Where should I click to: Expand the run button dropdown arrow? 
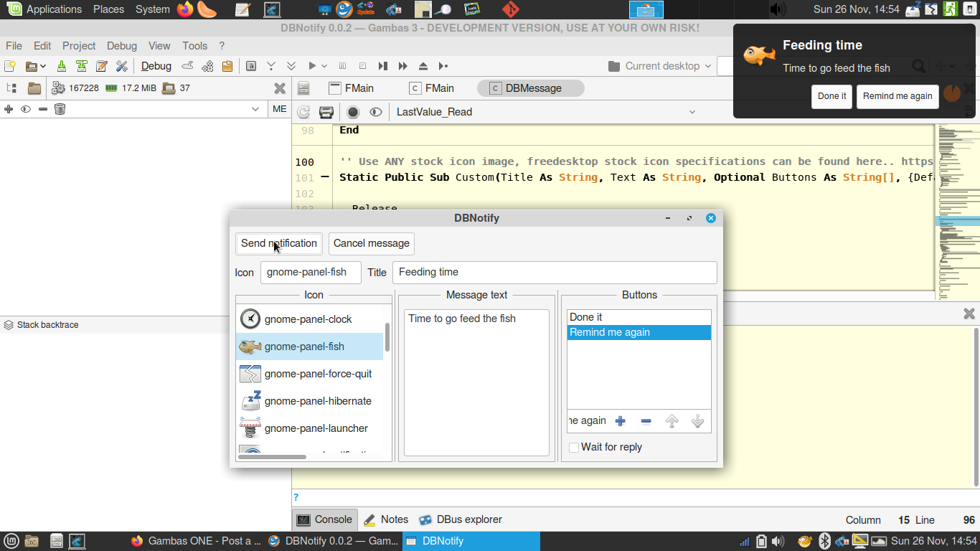point(325,66)
